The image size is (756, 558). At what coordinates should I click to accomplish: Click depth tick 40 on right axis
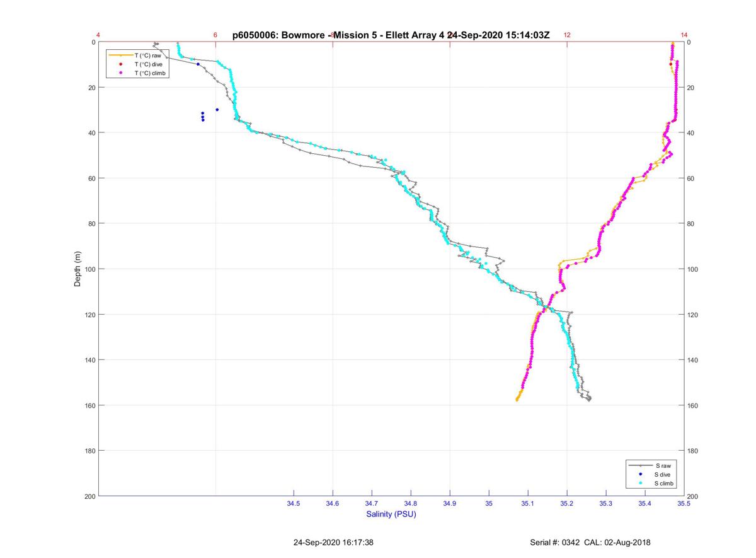[x=690, y=133]
